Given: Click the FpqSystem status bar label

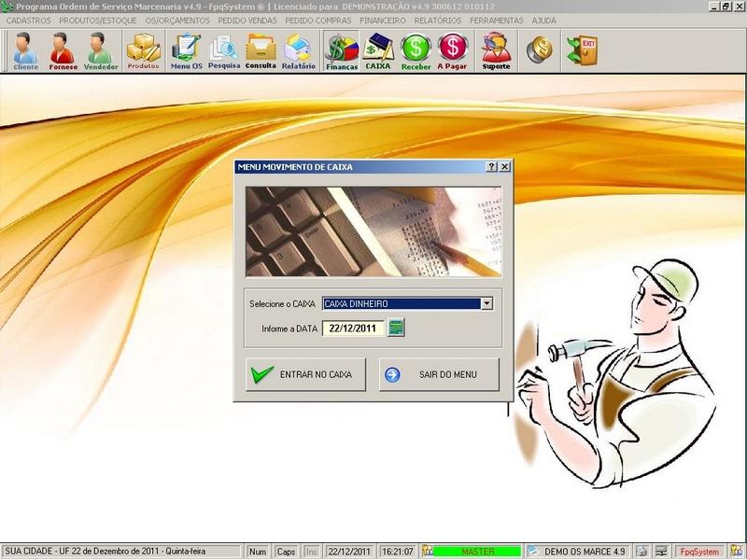Looking at the screenshot, I should (x=699, y=552).
